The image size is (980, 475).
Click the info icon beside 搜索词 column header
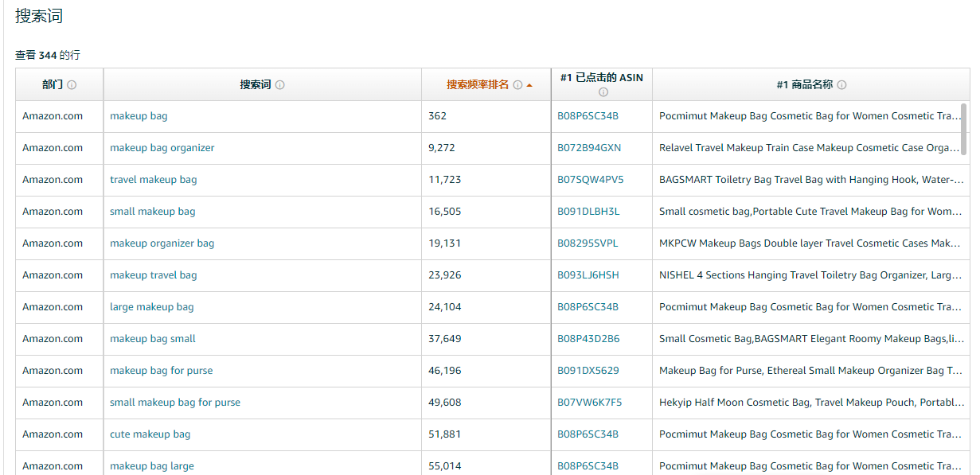tap(280, 85)
